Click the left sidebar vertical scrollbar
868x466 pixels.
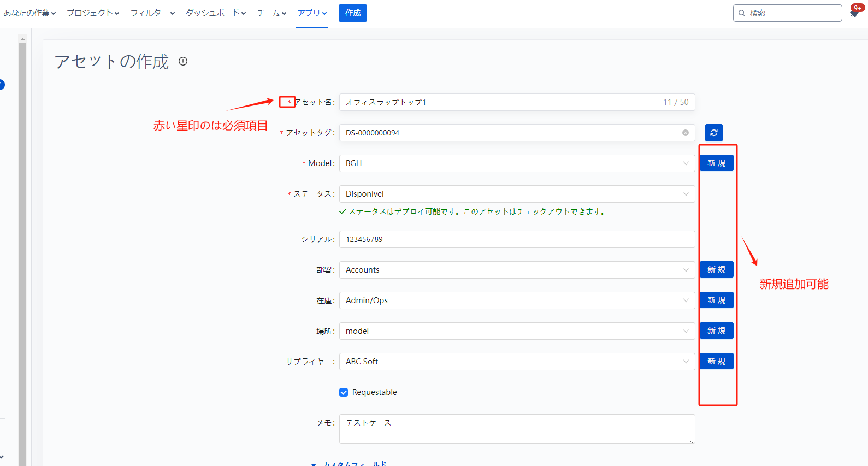22,246
